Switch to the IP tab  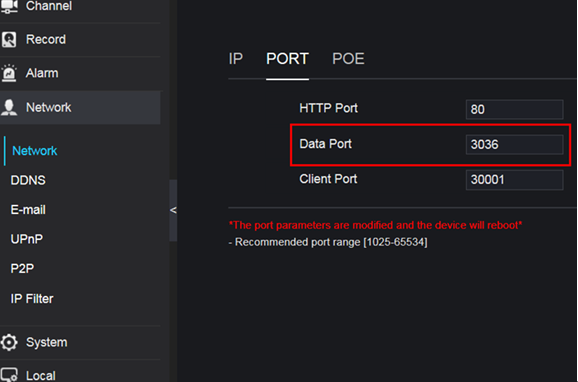click(236, 59)
